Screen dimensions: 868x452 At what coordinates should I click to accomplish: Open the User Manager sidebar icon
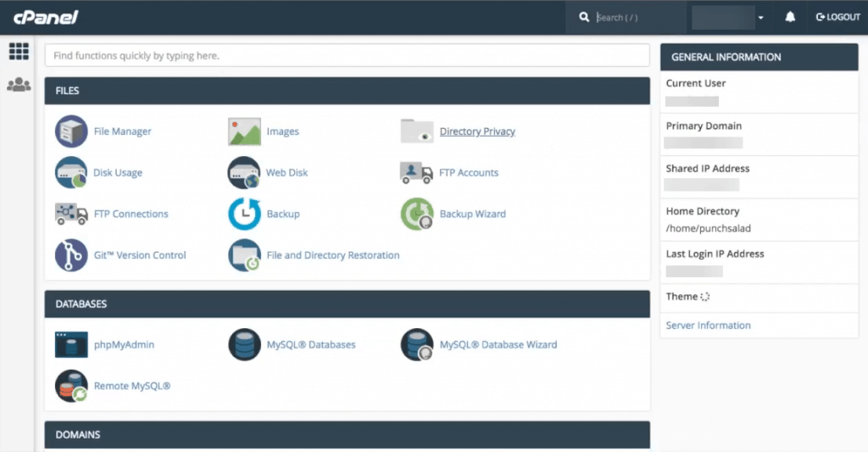coord(19,85)
